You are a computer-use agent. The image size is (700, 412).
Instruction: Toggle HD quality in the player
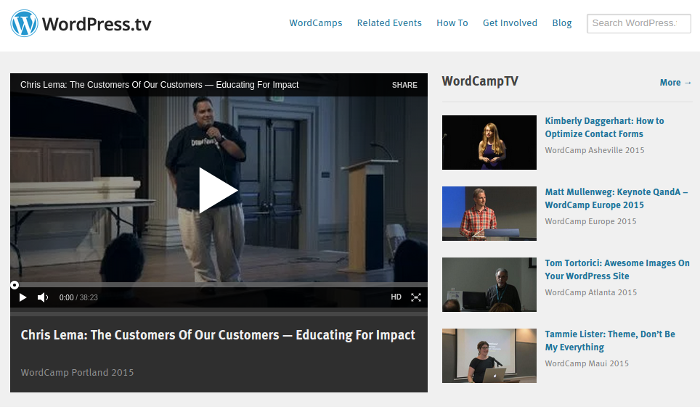click(x=396, y=297)
